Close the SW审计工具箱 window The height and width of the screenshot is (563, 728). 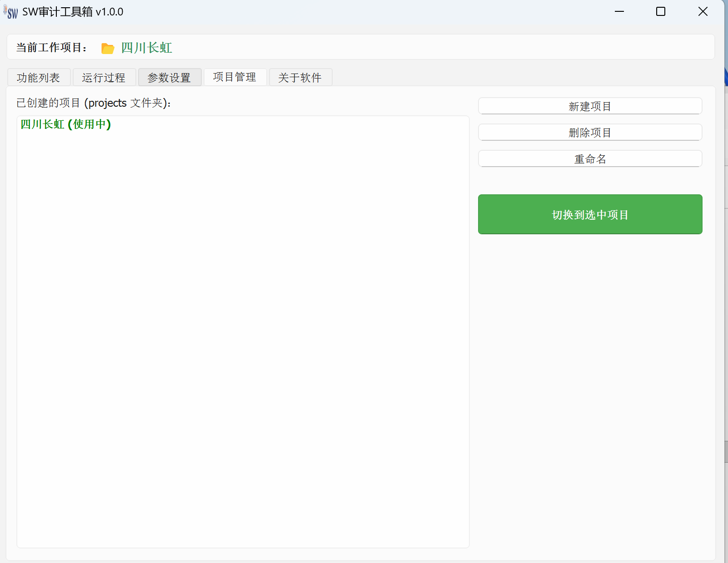(703, 12)
